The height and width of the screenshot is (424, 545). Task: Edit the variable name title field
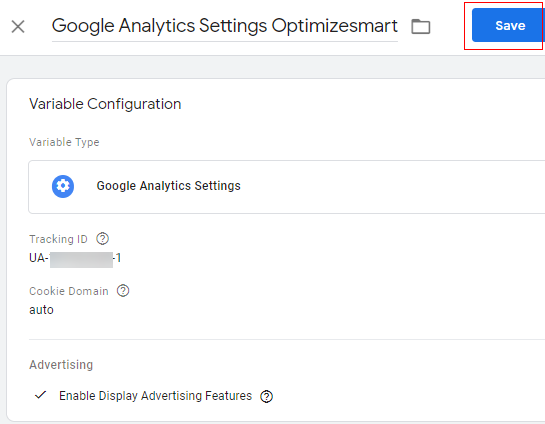(225, 27)
